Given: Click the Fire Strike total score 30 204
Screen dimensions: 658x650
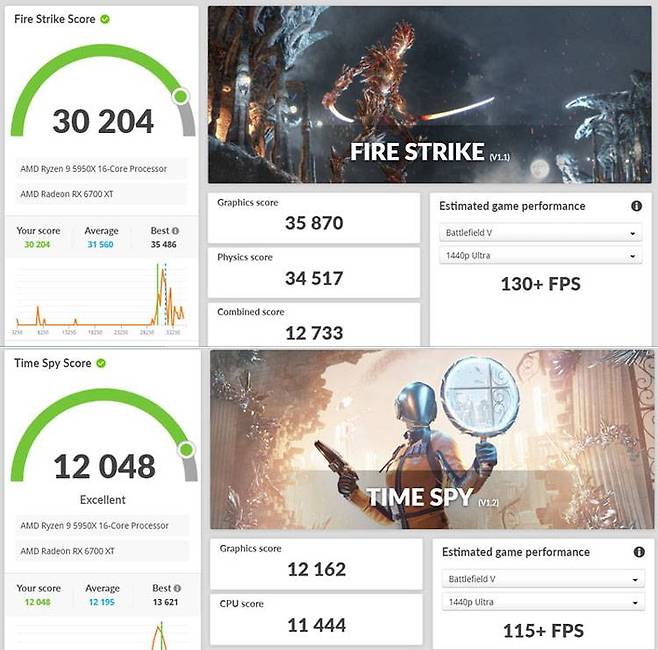Looking at the screenshot, I should pyautogui.click(x=103, y=121).
